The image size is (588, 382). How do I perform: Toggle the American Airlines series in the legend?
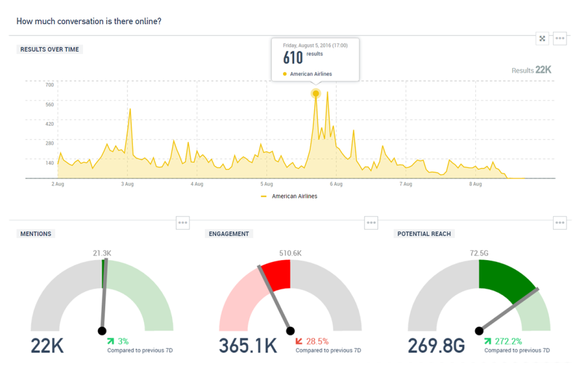click(x=293, y=196)
